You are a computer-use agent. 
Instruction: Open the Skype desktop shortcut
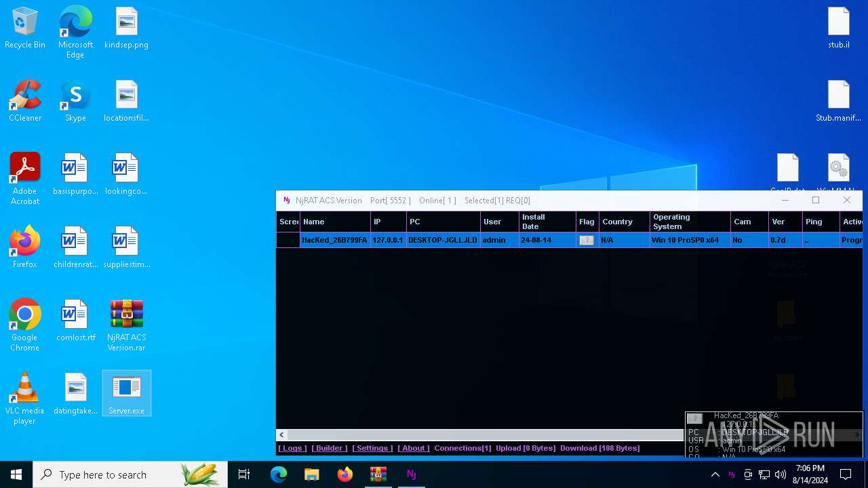click(x=75, y=101)
